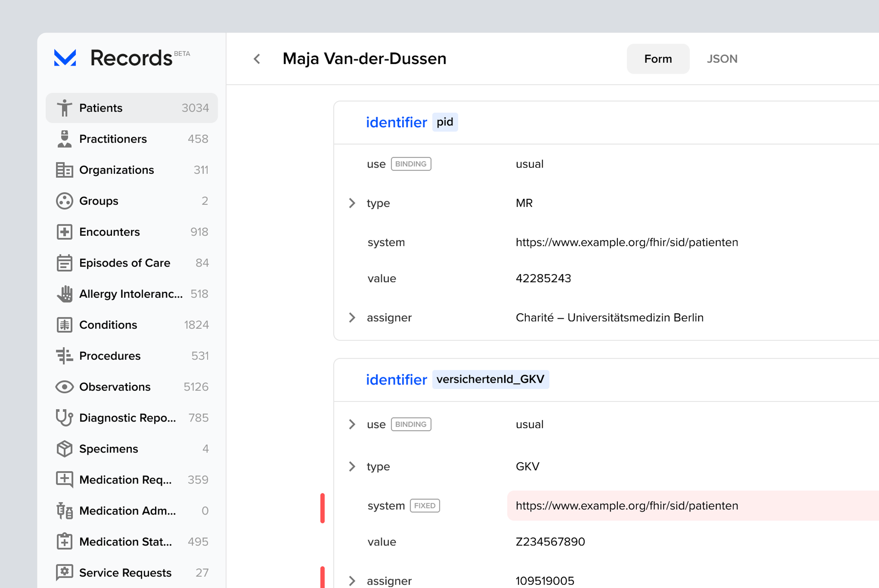
Task: Expand the Charité assigner row
Action: coord(352,318)
